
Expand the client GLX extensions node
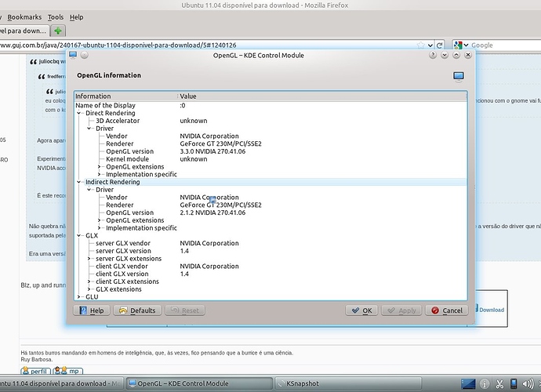89,281
